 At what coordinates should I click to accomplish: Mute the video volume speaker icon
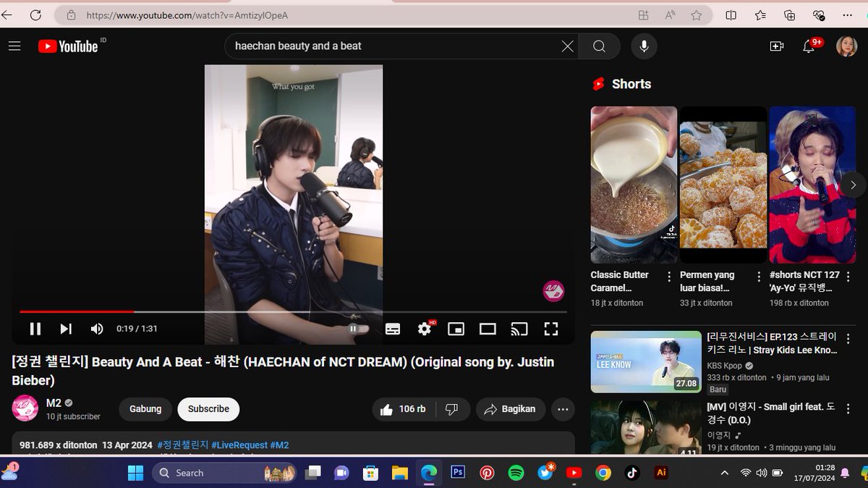pyautogui.click(x=97, y=329)
